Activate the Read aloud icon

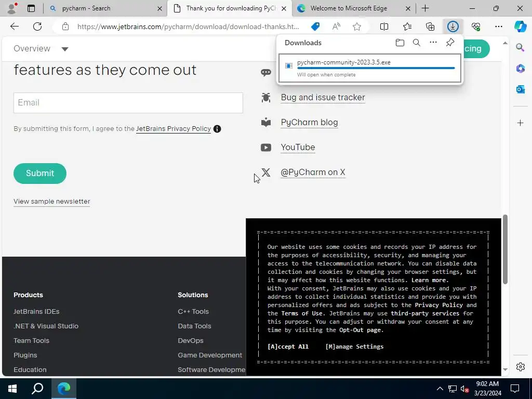tap(336, 26)
